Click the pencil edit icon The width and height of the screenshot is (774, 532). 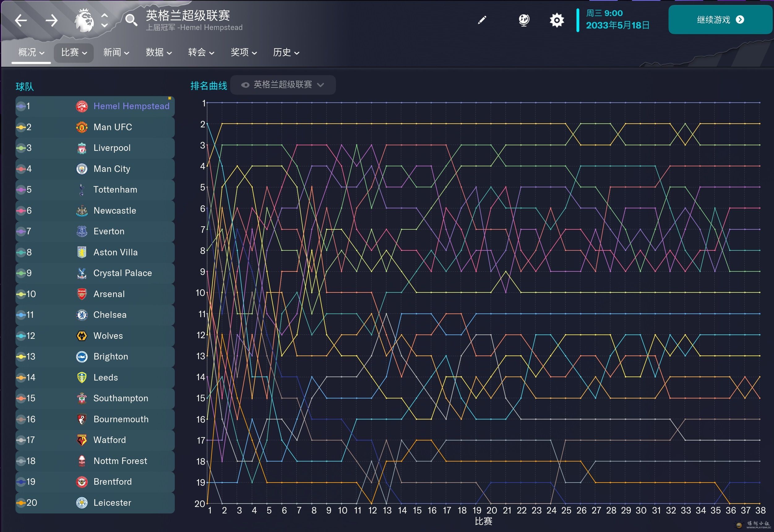coord(482,20)
